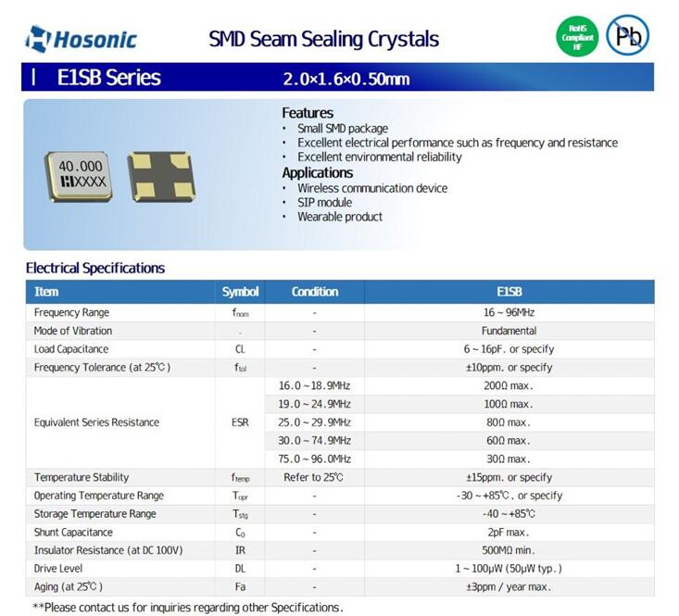
Task: Select the Frequency Tolerance (at 25℃) label
Action: pos(102,368)
